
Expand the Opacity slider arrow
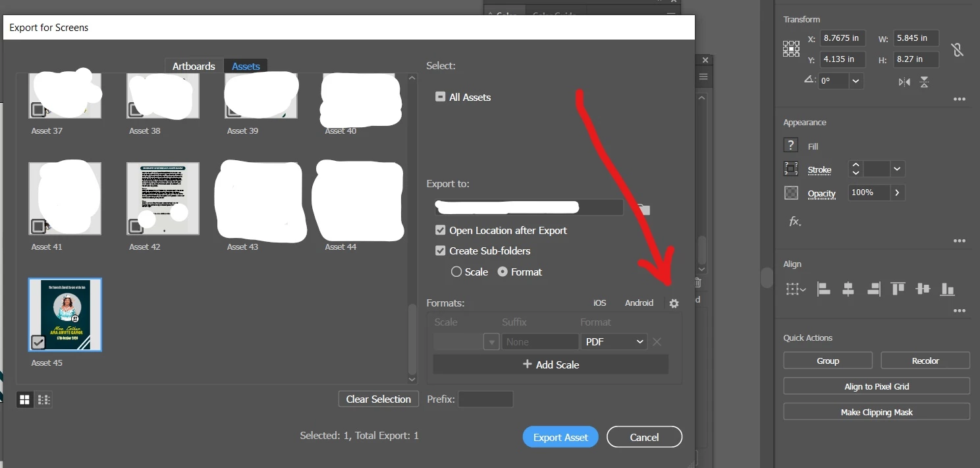coord(897,192)
